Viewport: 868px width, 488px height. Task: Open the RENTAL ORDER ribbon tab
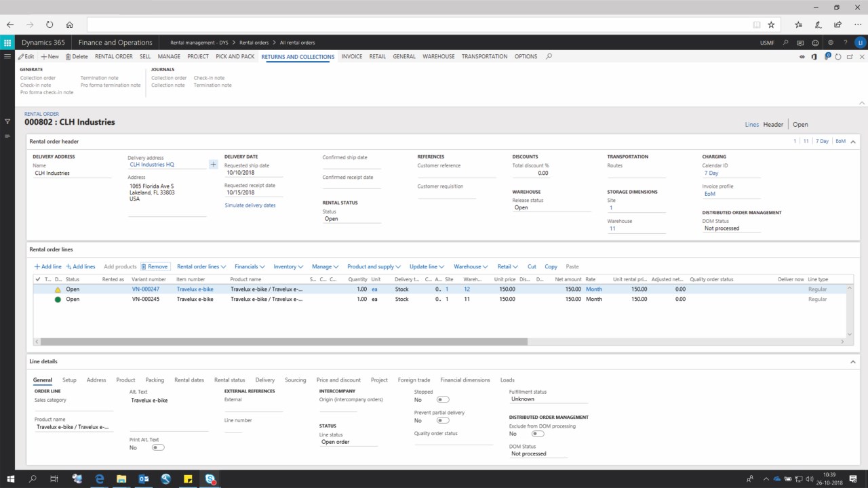[x=114, y=57]
